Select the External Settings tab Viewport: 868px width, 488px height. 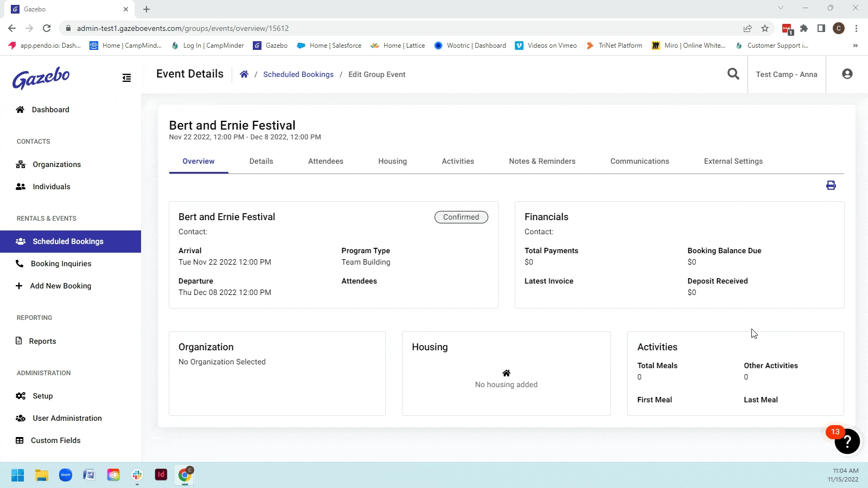(x=733, y=161)
